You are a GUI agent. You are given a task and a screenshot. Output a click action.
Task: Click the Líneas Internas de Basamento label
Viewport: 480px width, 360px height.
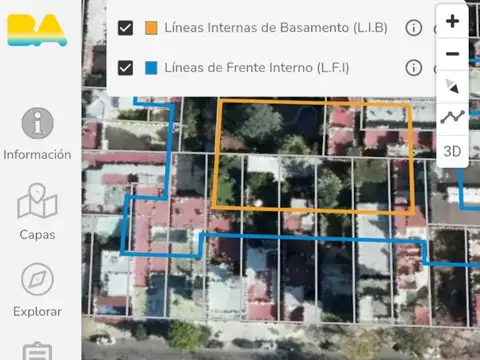(x=276, y=28)
